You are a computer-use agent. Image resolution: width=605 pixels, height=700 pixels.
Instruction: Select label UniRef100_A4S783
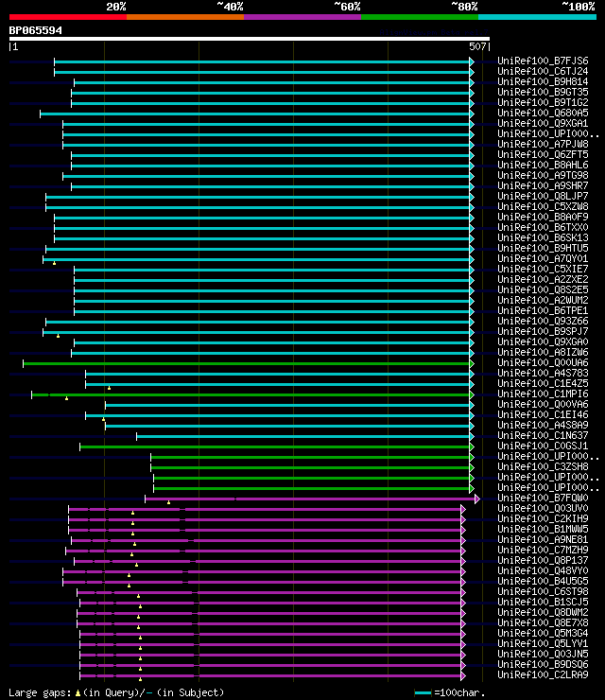click(543, 374)
